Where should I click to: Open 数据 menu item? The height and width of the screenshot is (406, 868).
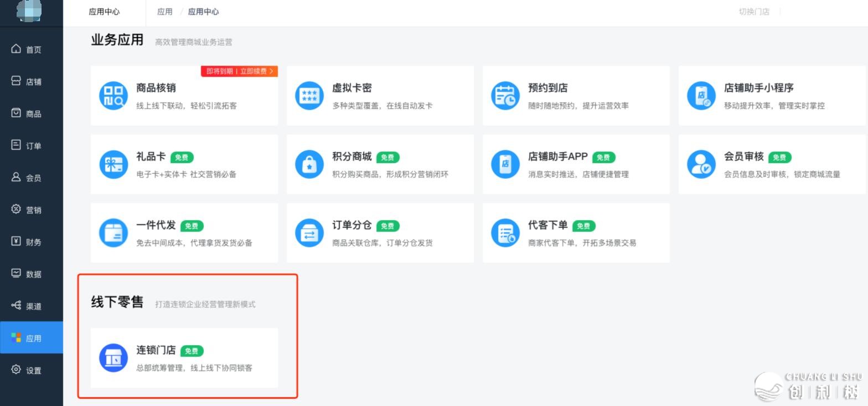pos(32,274)
